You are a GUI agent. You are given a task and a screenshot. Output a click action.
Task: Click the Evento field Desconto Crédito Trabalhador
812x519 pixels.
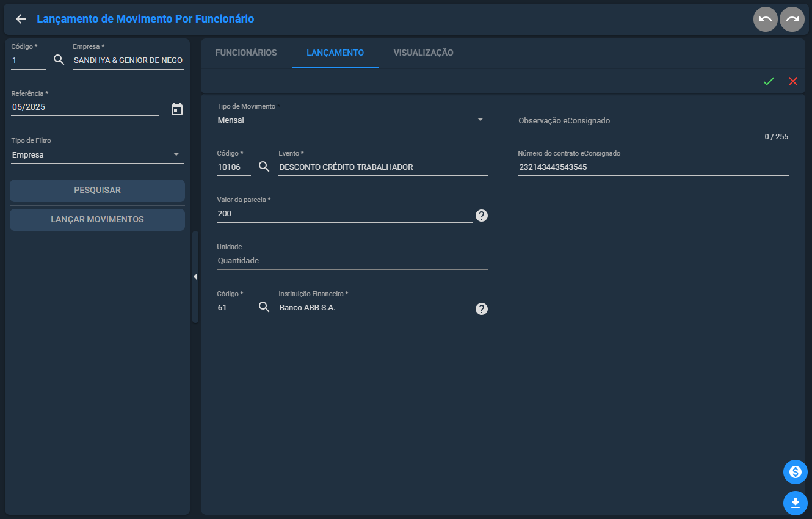pyautogui.click(x=383, y=167)
